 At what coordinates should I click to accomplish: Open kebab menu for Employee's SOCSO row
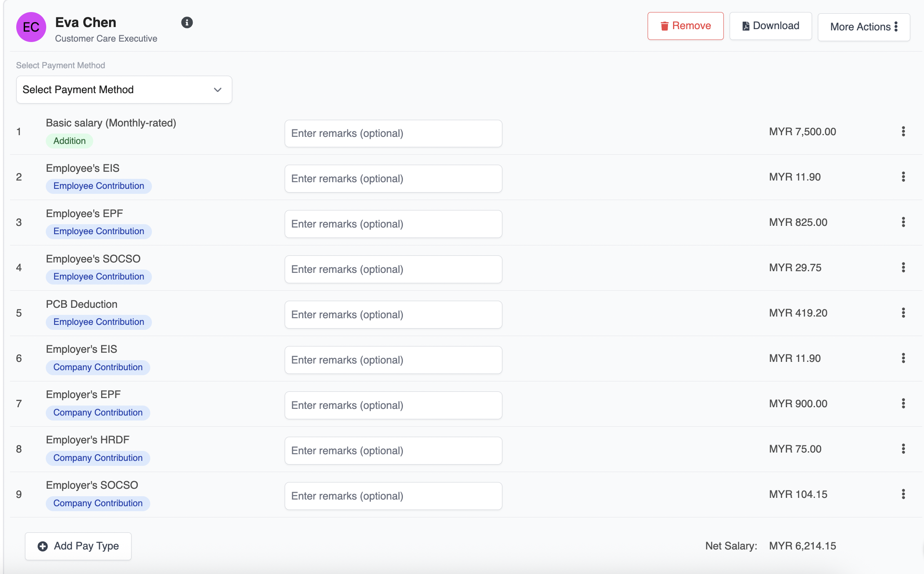(x=903, y=267)
